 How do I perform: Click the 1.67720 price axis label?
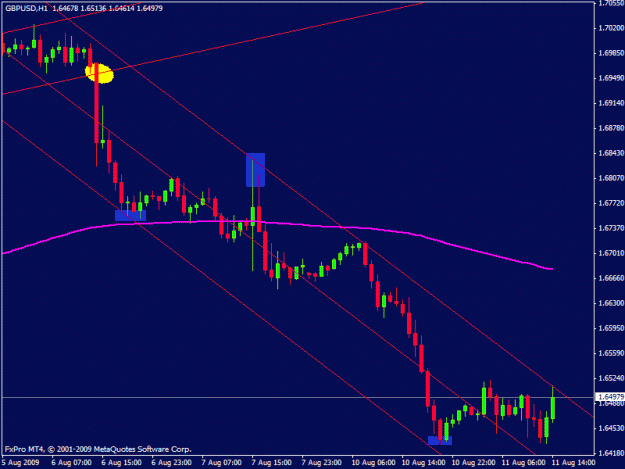611,203
